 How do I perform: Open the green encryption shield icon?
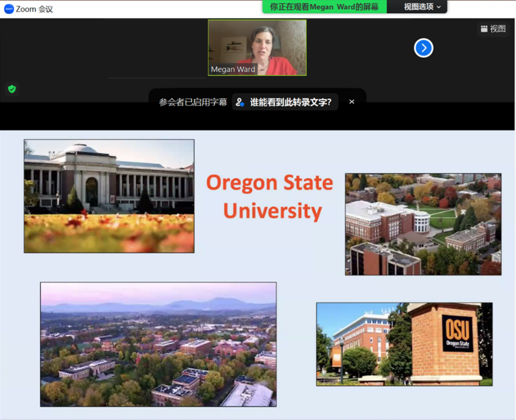click(12, 89)
